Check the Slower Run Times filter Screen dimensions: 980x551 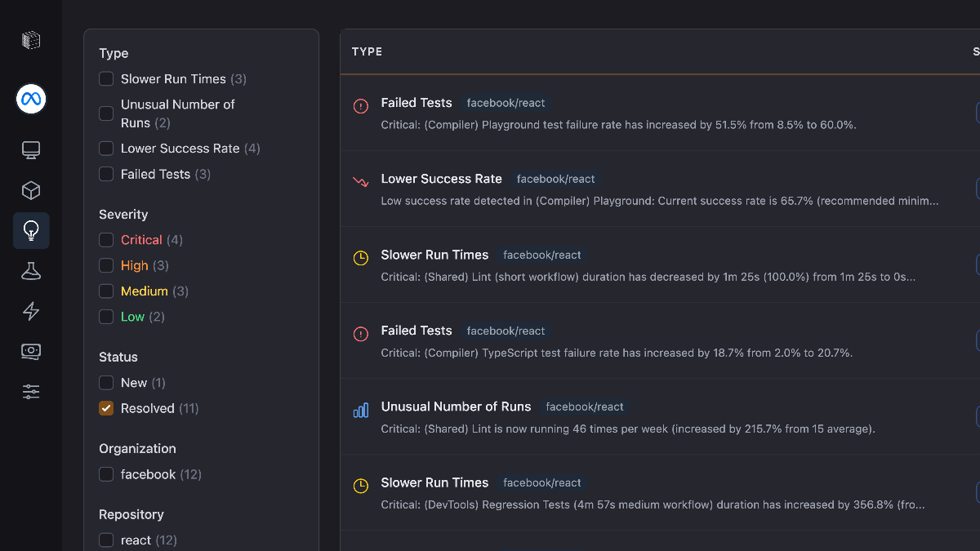point(106,79)
